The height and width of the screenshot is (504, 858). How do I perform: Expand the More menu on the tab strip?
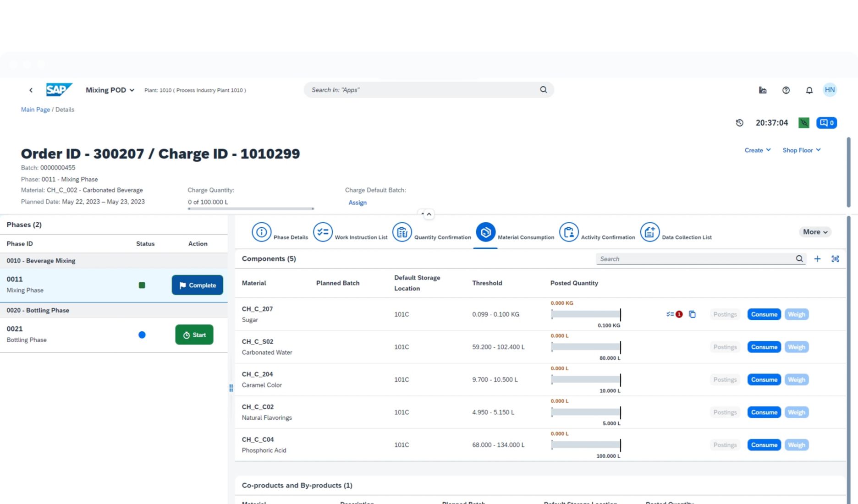815,232
